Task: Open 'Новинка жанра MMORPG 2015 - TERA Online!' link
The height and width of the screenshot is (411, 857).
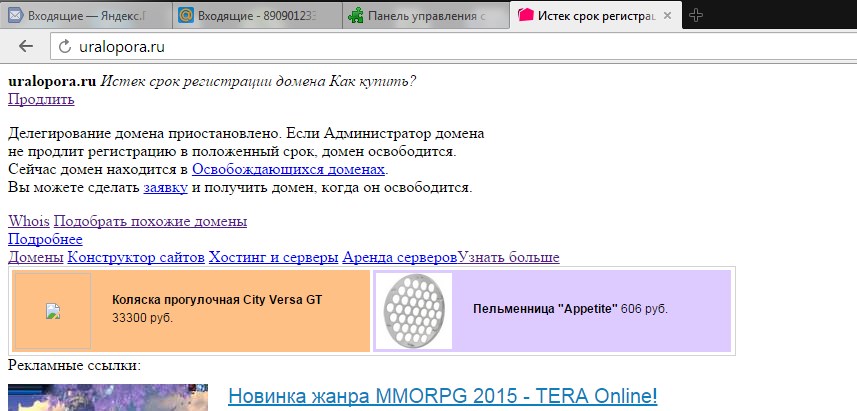Action: pyautogui.click(x=442, y=395)
